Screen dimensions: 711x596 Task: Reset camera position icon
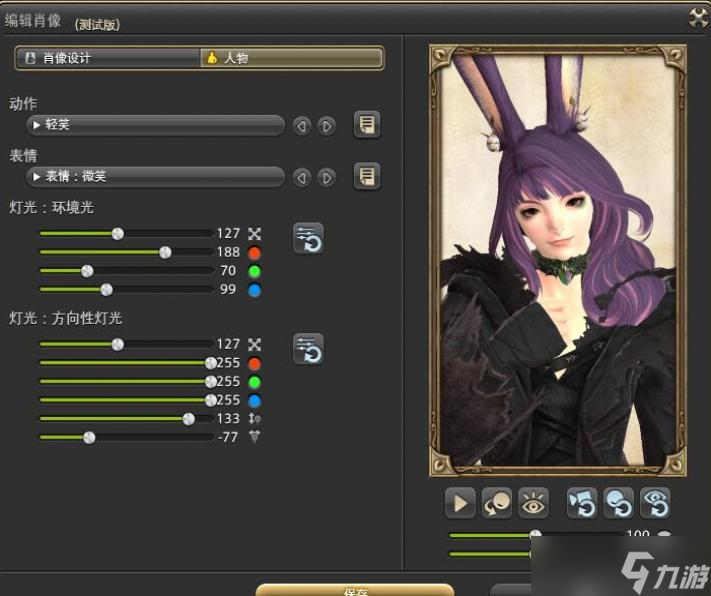(x=582, y=503)
